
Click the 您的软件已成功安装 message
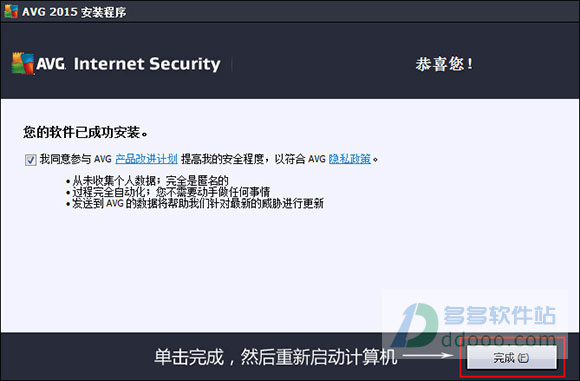tap(85, 132)
